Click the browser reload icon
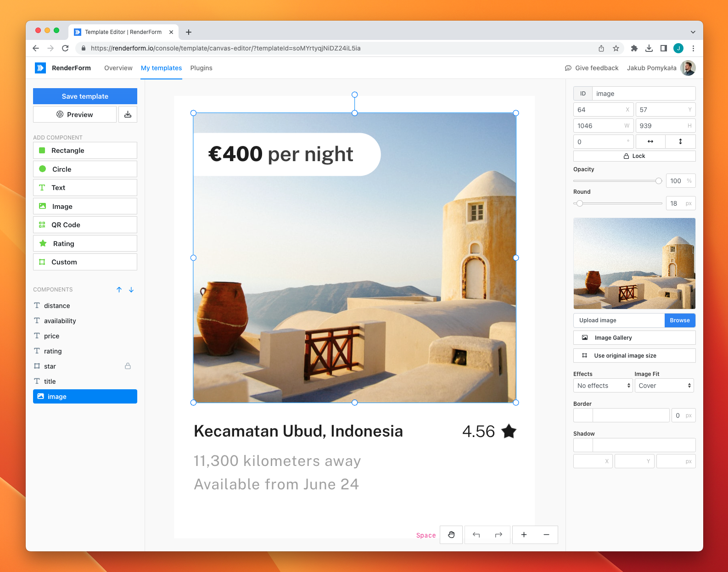Image resolution: width=728 pixels, height=572 pixels. point(65,48)
